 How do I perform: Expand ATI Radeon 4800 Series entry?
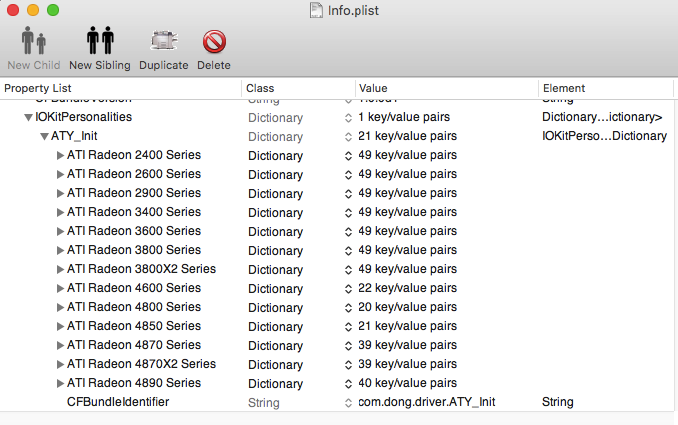[61, 307]
